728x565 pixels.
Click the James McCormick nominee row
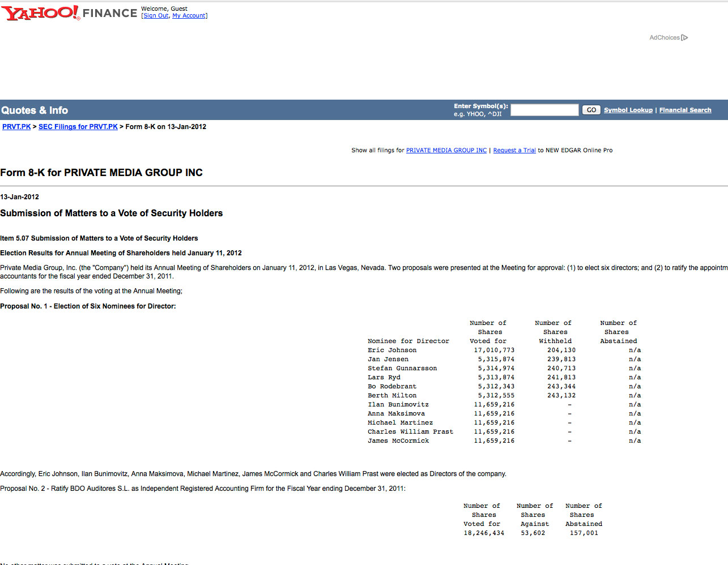(398, 441)
